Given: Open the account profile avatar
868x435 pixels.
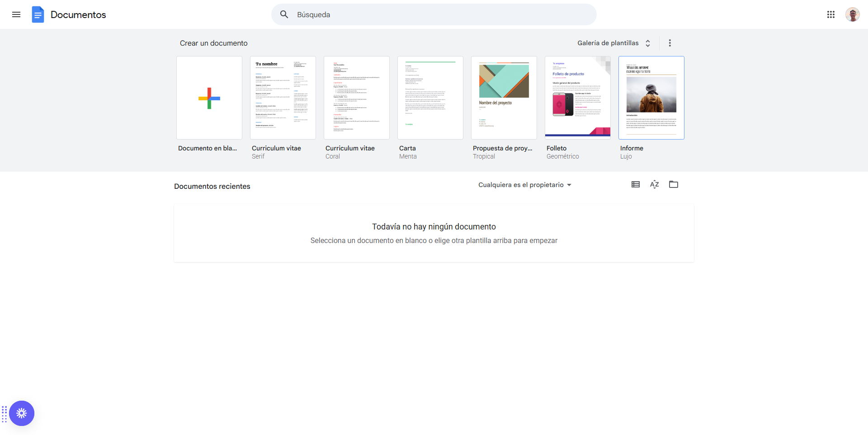Looking at the screenshot, I should (x=852, y=14).
